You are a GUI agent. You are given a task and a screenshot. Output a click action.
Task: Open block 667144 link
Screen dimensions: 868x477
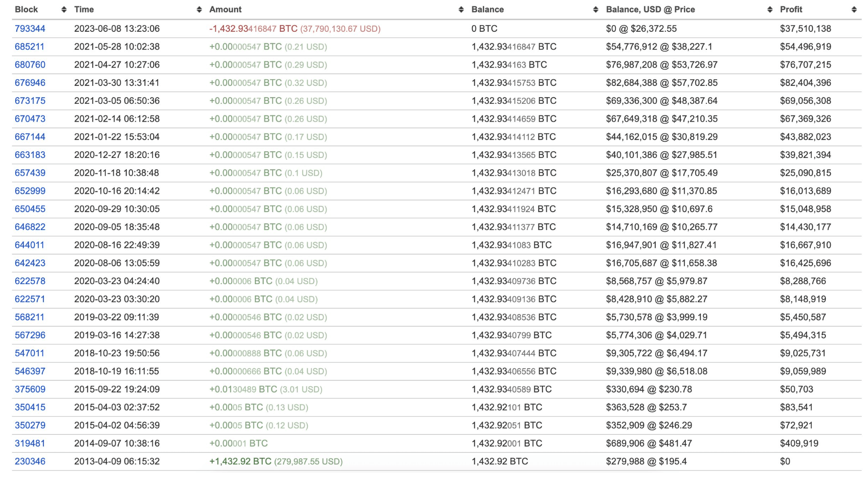pyautogui.click(x=30, y=137)
